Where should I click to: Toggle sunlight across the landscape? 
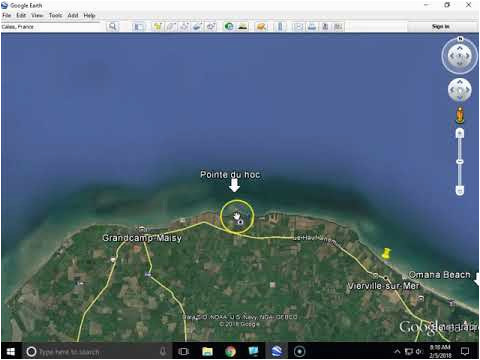click(243, 27)
